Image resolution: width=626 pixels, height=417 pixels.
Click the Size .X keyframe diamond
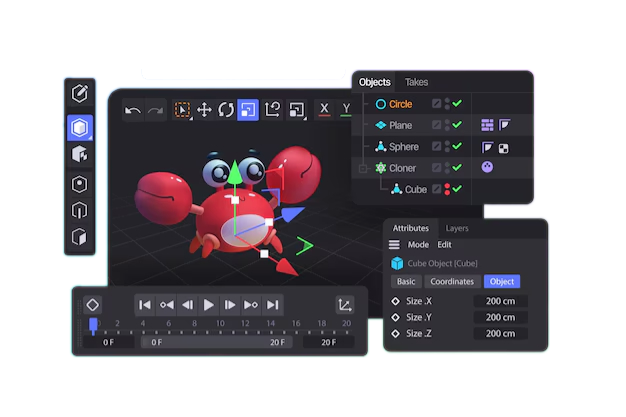(395, 301)
